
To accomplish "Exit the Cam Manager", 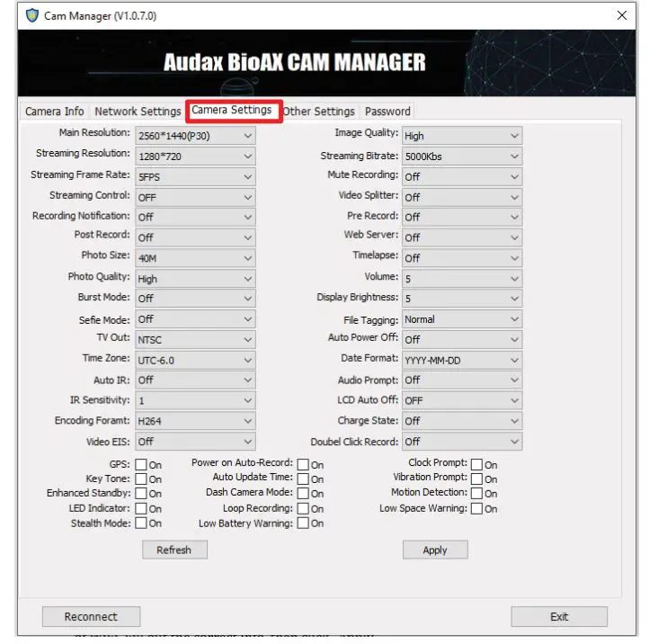I will [x=559, y=617].
